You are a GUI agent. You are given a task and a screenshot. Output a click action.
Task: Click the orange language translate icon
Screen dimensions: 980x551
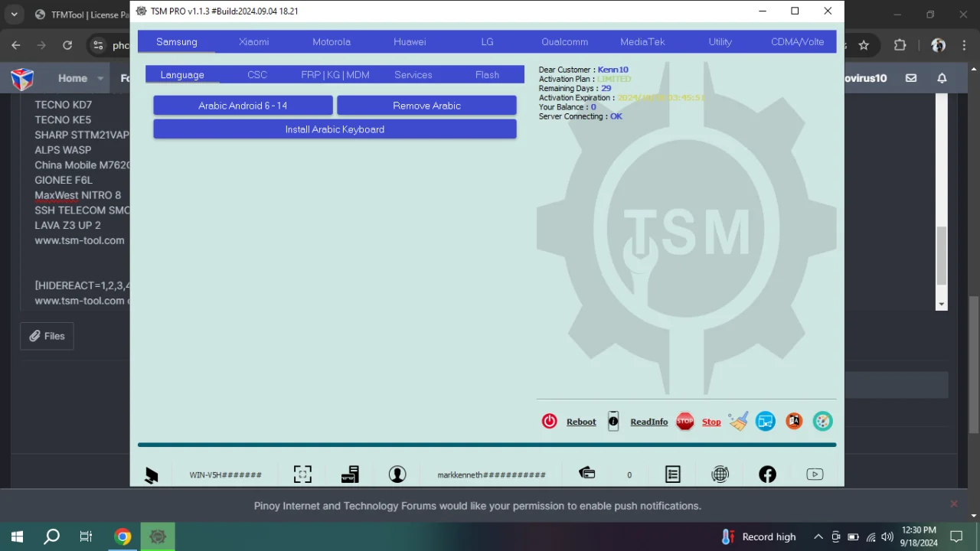794,421
